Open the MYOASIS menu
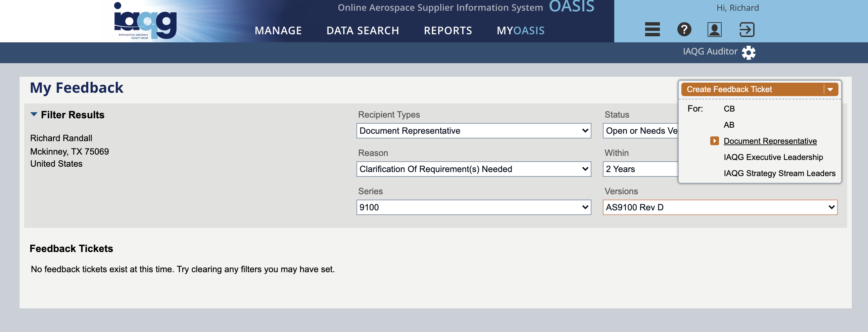Image resolution: width=868 pixels, height=332 pixels. click(520, 30)
